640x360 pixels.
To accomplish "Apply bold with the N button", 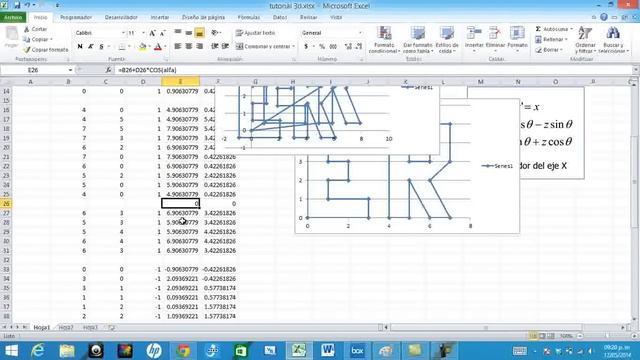I will tap(80, 47).
